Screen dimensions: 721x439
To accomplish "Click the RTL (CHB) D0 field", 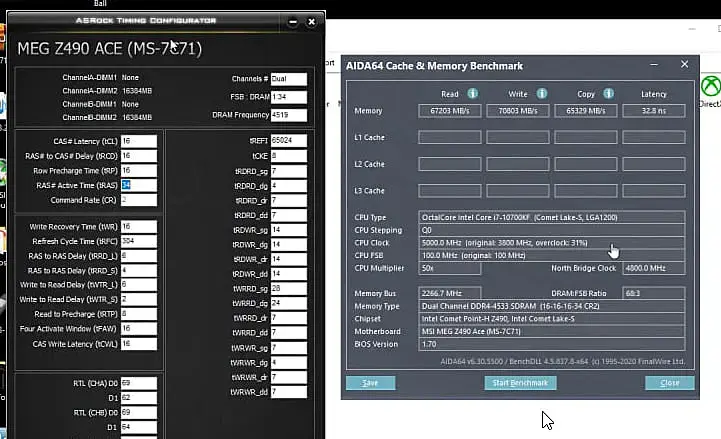I will coord(139,412).
